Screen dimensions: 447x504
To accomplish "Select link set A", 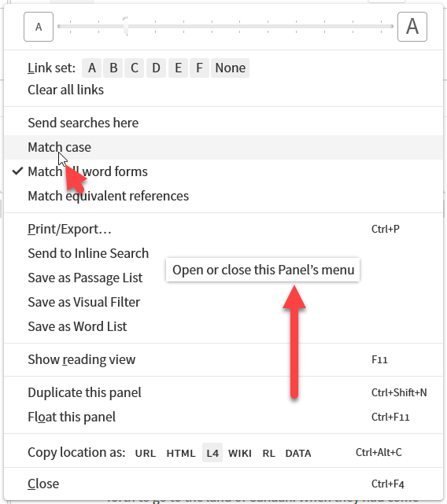I will click(92, 68).
